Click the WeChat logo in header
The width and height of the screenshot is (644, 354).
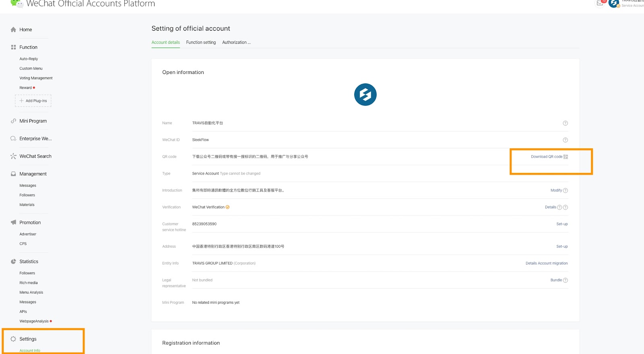point(17,3)
